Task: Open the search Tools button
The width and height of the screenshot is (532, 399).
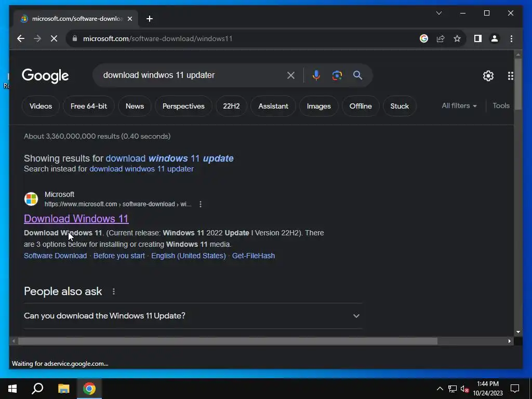Action: pos(501,106)
